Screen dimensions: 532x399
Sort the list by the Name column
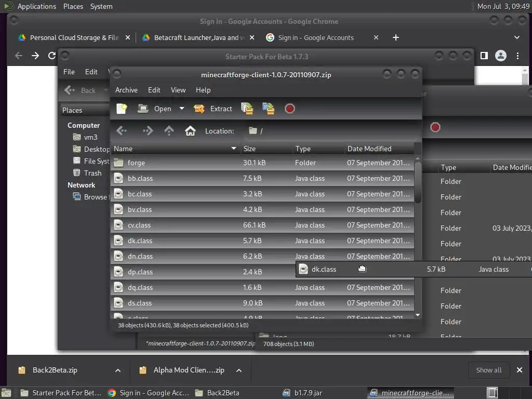175,149
